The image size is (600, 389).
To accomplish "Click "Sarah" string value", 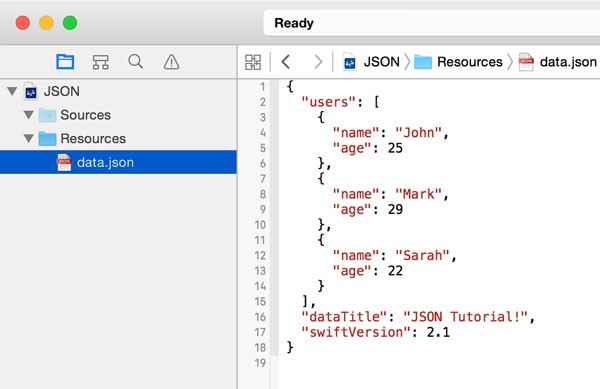I will (422, 256).
